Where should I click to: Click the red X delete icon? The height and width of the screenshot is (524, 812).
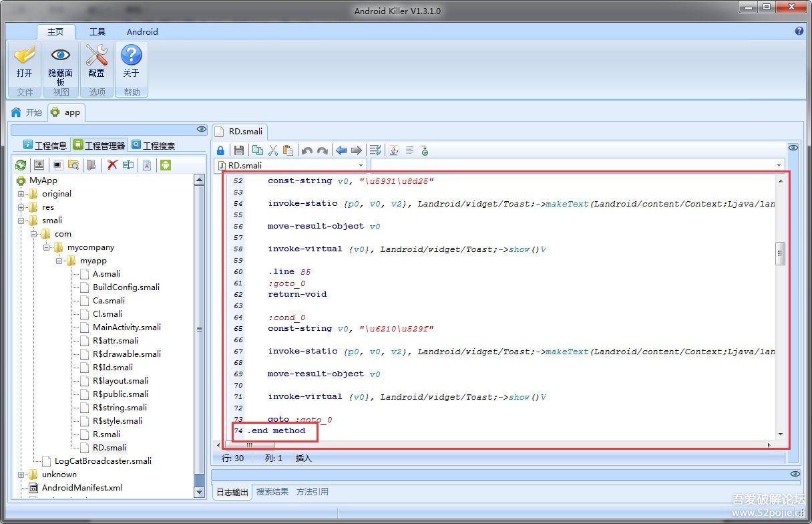[x=112, y=165]
